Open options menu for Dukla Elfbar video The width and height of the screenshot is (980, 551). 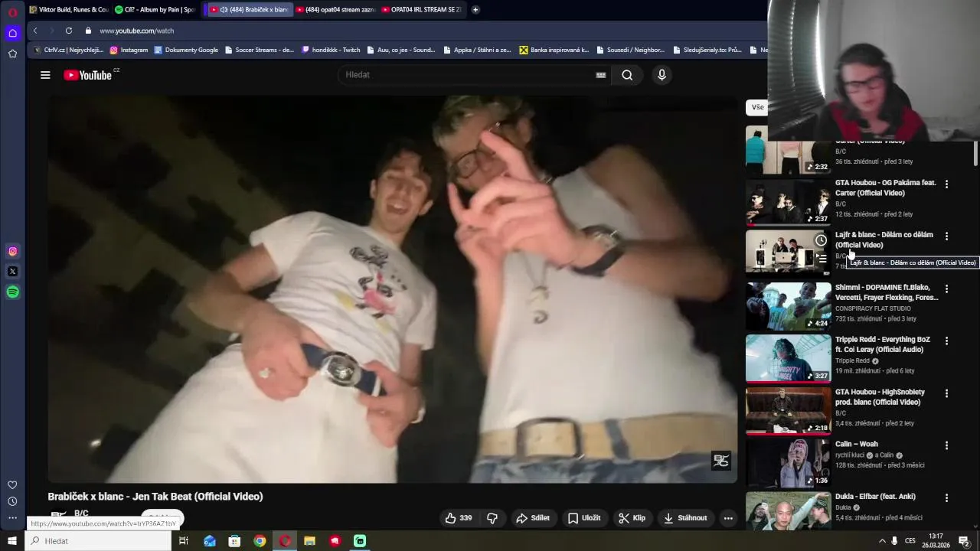coord(946,498)
